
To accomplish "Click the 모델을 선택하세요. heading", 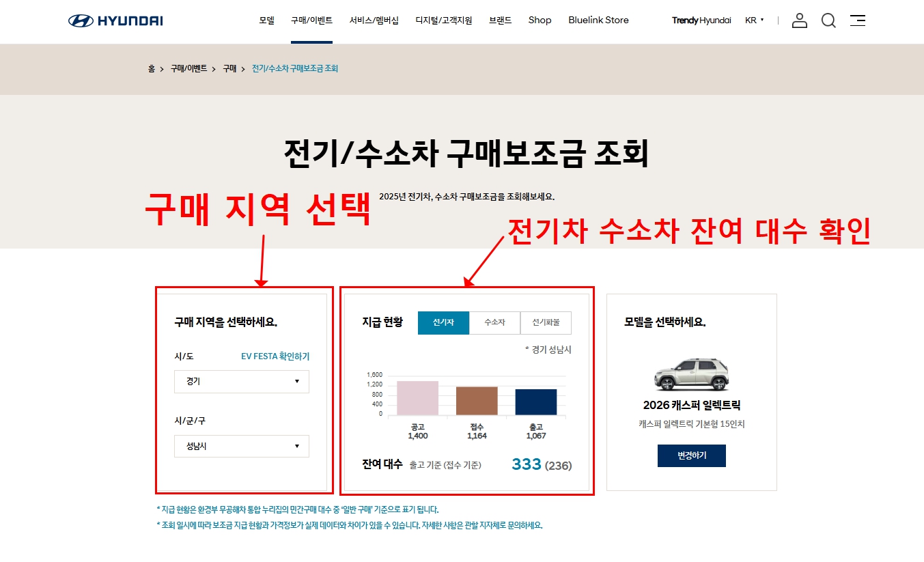I will [x=665, y=322].
